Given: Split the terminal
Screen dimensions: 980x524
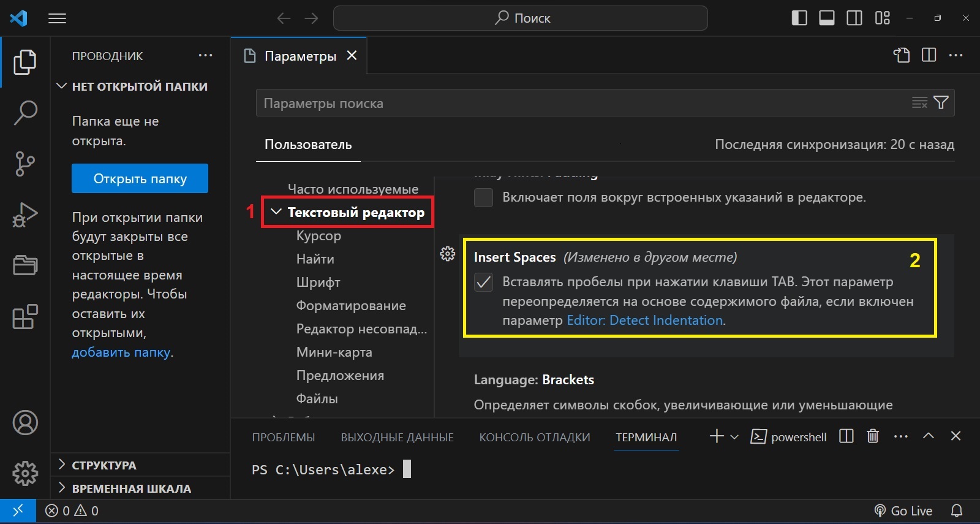Looking at the screenshot, I should click(846, 436).
